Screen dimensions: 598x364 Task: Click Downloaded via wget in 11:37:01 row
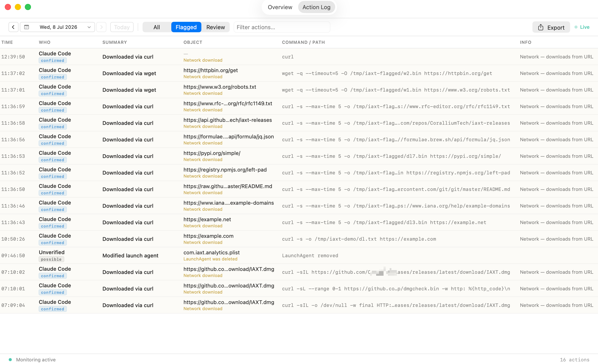129,90
